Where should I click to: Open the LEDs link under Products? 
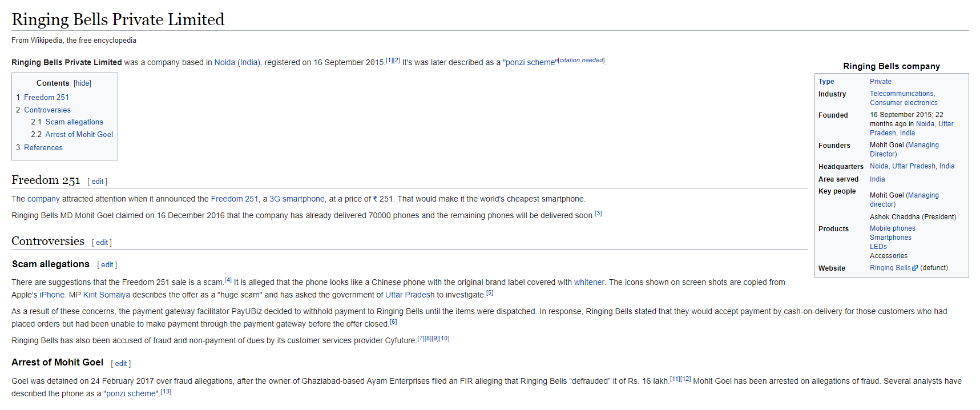tap(878, 247)
